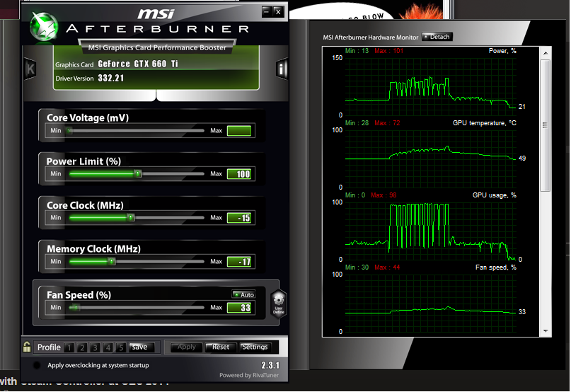Click the GPU usage, % graph

[430, 231]
